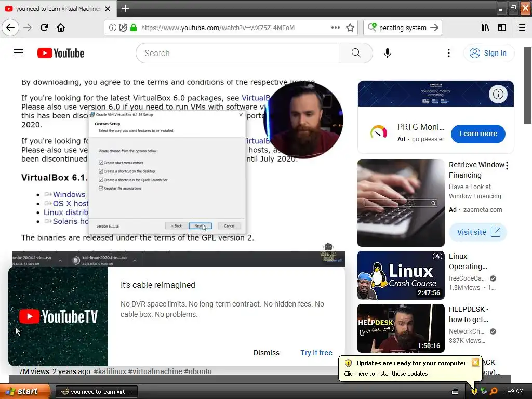
Task: Visit site for Window Financing ad
Action: click(x=478, y=232)
